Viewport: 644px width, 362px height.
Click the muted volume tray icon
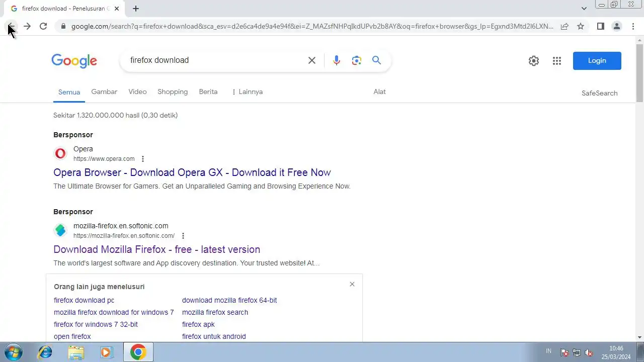click(x=588, y=352)
